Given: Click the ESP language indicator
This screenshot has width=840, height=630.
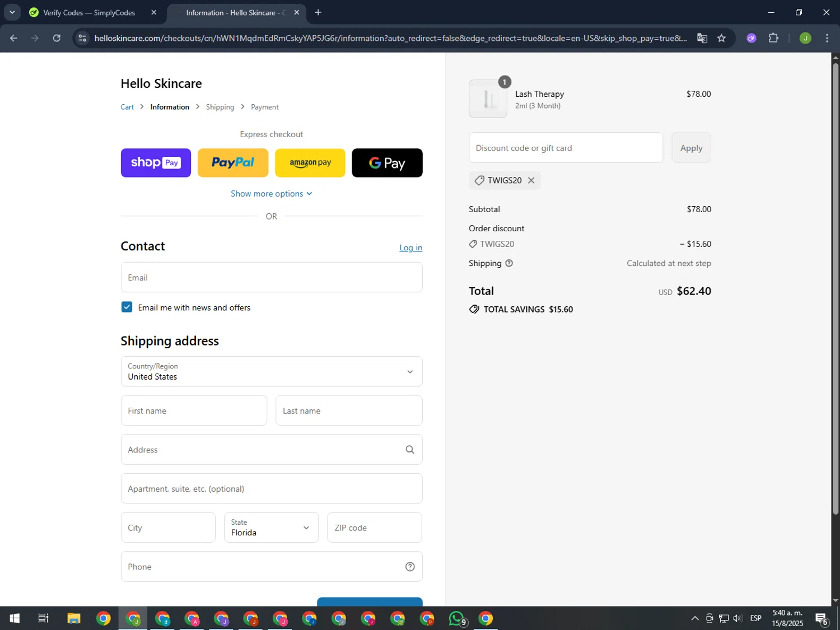Looking at the screenshot, I should tap(755, 618).
